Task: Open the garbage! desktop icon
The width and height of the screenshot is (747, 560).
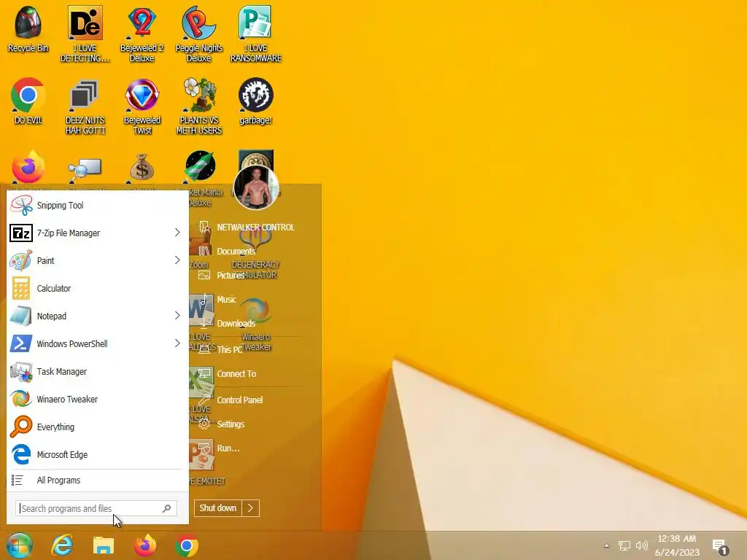Action: point(256,101)
